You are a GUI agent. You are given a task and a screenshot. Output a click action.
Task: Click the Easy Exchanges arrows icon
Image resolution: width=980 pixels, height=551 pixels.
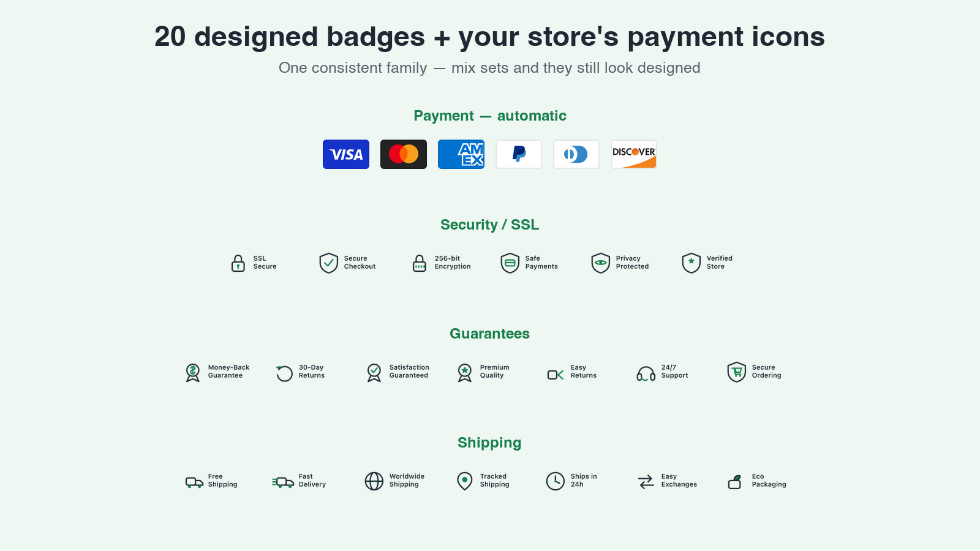(646, 482)
